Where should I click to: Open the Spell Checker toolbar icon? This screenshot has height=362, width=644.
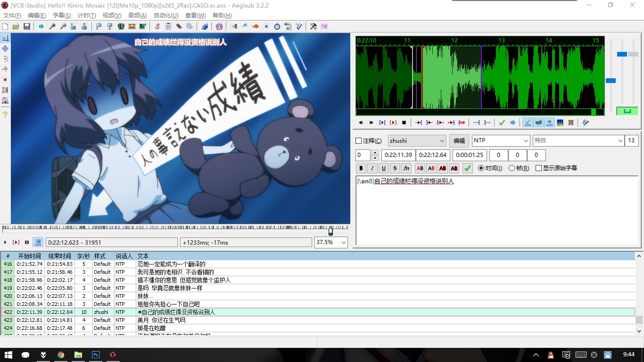(298, 26)
